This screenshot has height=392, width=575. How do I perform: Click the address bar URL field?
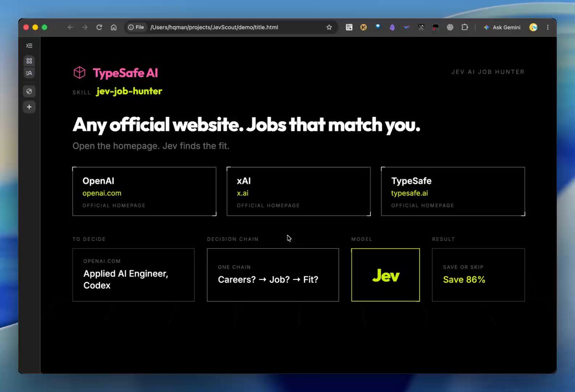pos(235,27)
